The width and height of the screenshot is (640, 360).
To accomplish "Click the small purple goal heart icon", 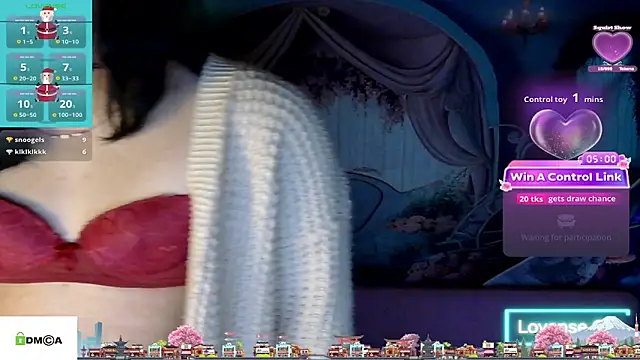I will (612, 47).
